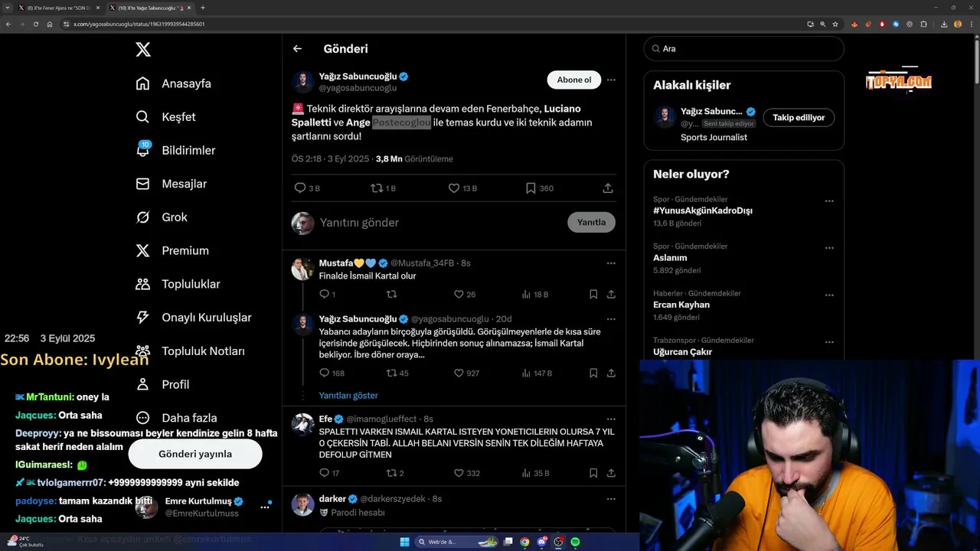Bookmark Yağız's 20d reply
This screenshot has height=551, width=980.
tap(593, 373)
